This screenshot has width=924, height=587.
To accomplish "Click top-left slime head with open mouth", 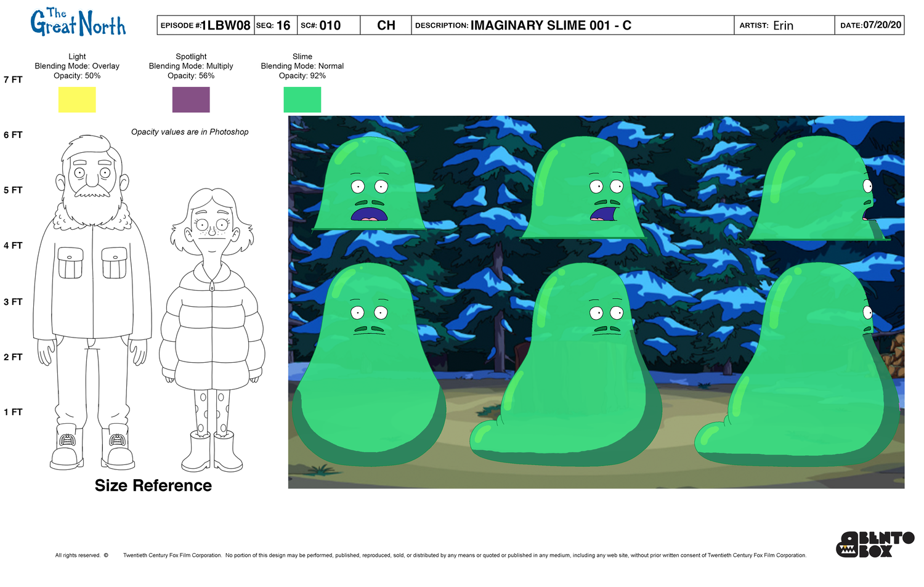I will 369,184.
